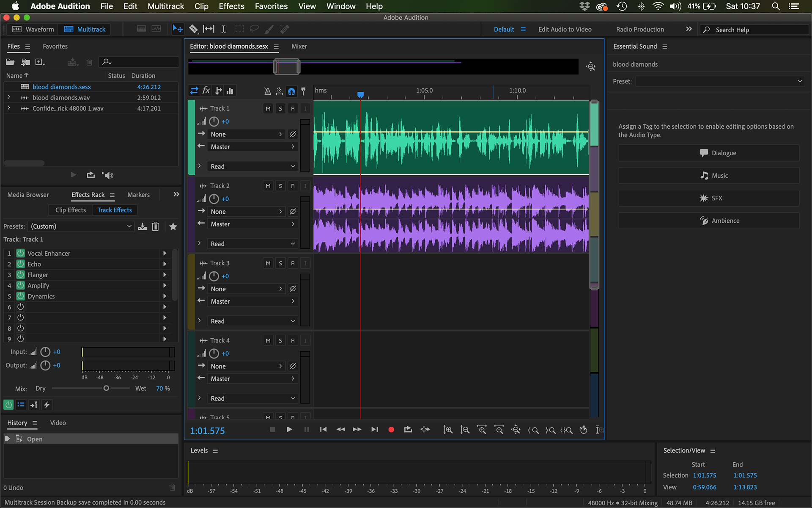Open the Amplify effect slot arrow

coord(165,285)
